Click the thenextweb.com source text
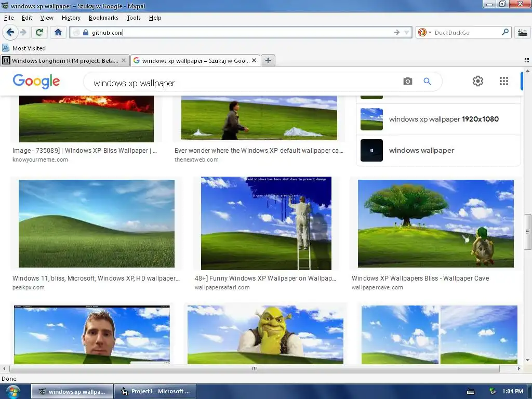Image resolution: width=532 pixels, height=399 pixels. pyautogui.click(x=196, y=159)
